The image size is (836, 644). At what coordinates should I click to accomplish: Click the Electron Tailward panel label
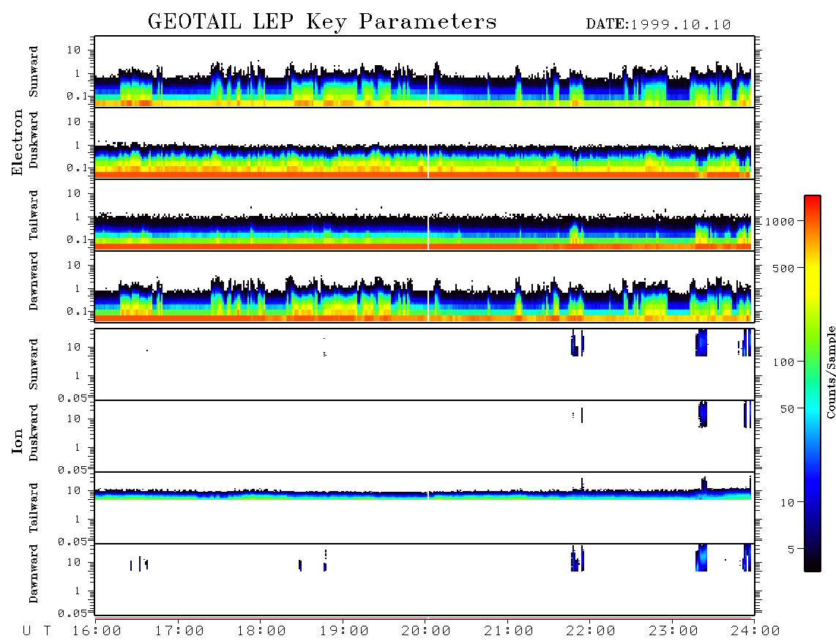(34, 214)
